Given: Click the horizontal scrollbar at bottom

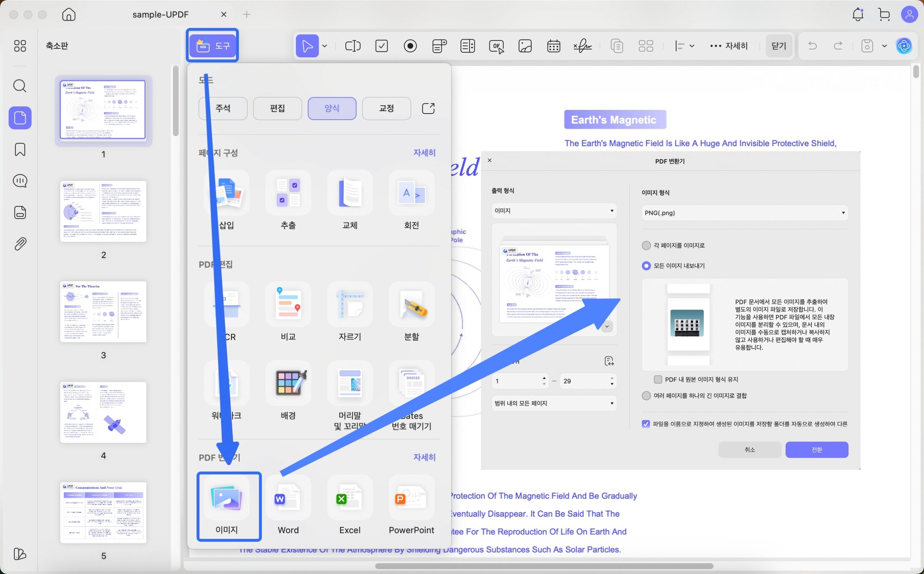Looking at the screenshot, I should (x=543, y=566).
